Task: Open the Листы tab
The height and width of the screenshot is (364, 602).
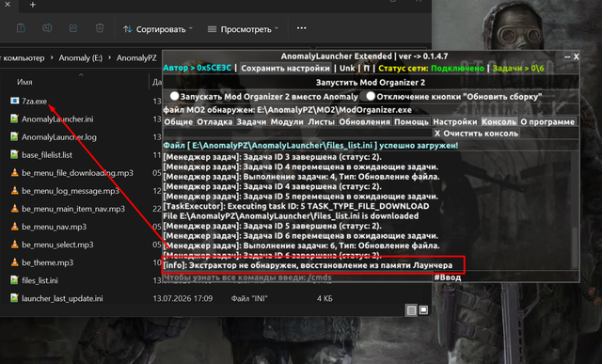Action: 322,121
